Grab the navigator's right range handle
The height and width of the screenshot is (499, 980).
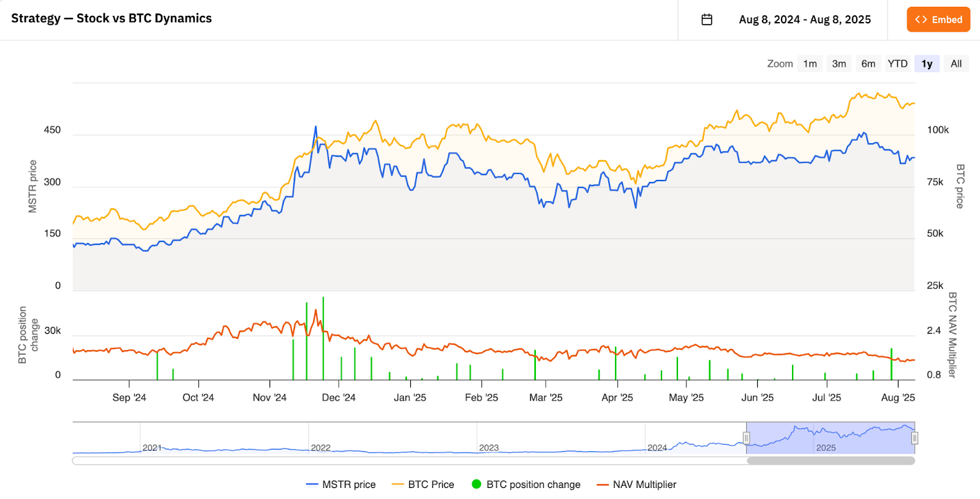[914, 438]
